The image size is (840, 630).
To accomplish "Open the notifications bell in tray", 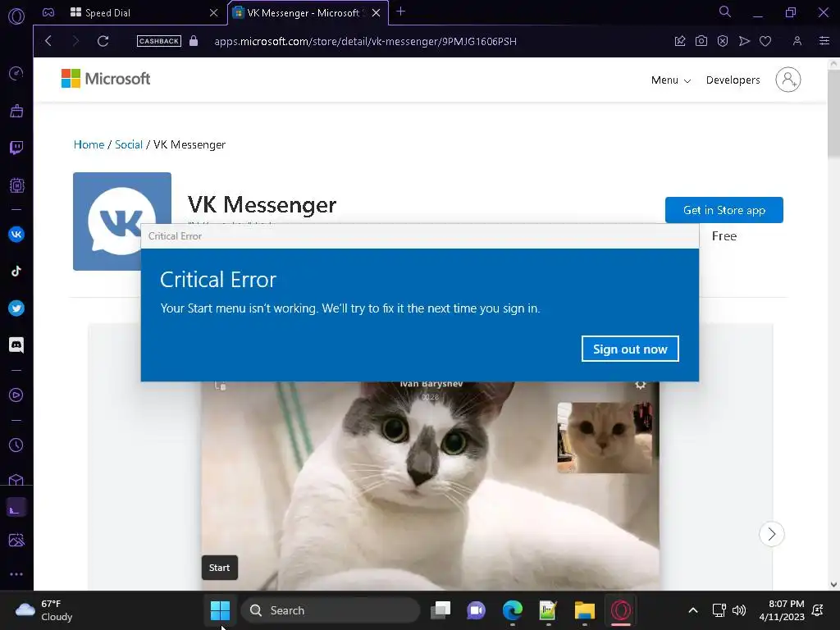I will pos(818,610).
